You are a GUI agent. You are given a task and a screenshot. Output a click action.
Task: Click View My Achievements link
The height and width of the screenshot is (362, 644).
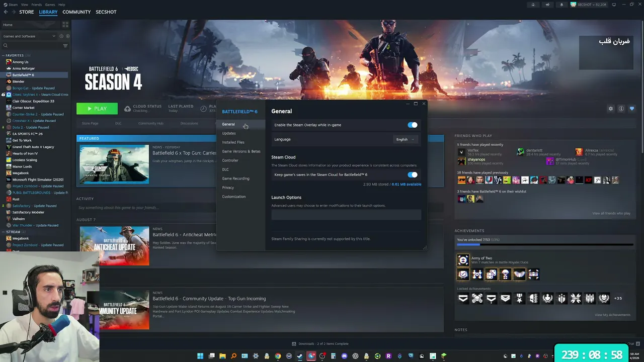[612, 315]
